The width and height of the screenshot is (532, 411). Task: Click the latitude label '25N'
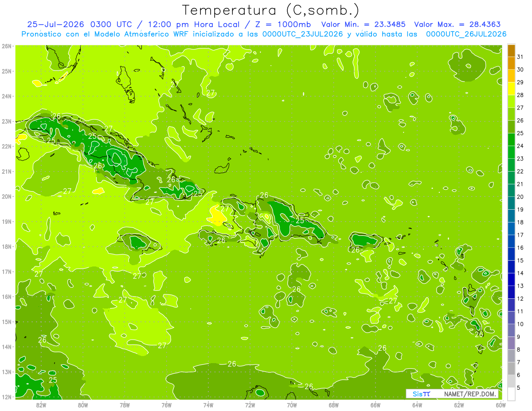[x=7, y=71]
